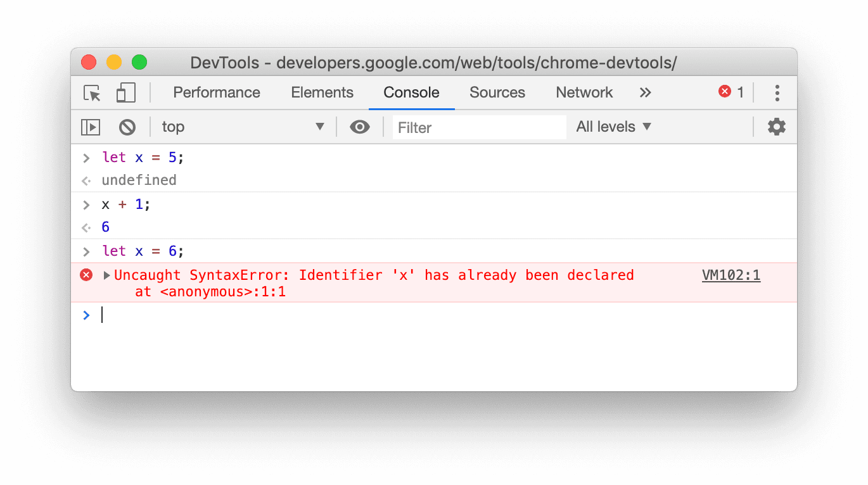This screenshot has height=485, width=868.
Task: Place cursor in the console prompt
Action: tap(253, 315)
